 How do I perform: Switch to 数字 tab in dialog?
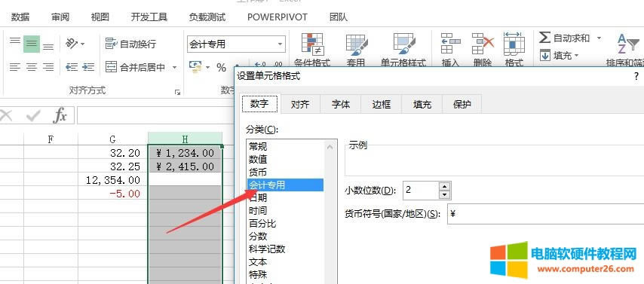(x=259, y=104)
